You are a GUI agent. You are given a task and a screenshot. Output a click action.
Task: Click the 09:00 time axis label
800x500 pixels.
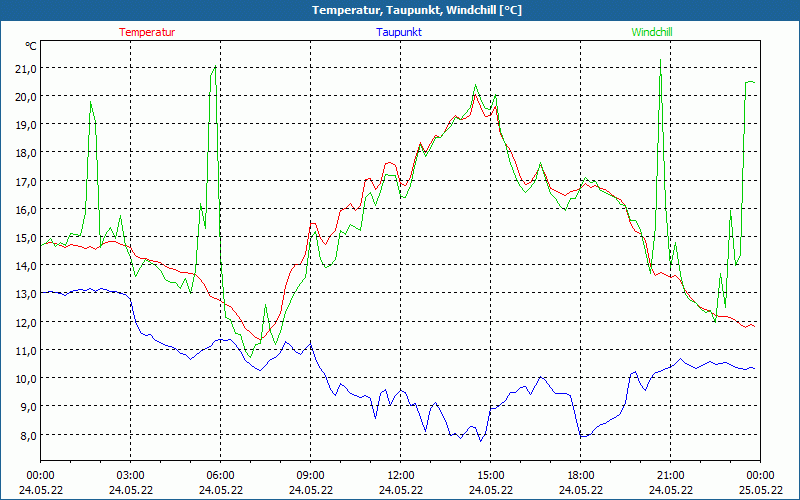pyautogui.click(x=310, y=474)
